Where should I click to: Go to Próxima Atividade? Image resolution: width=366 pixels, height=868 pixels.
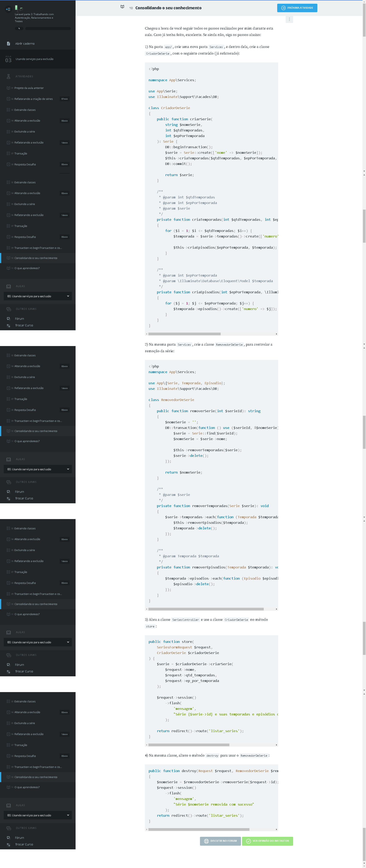(x=297, y=8)
